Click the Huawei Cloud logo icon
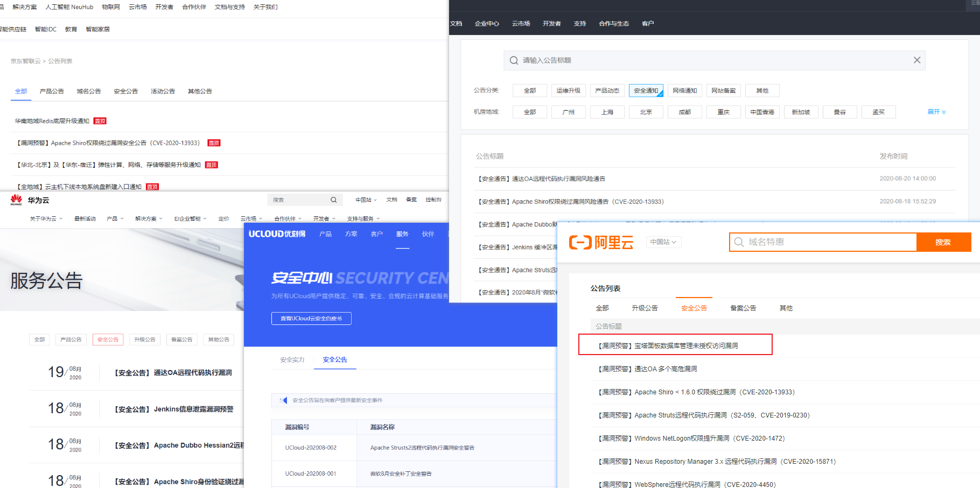Screen dimensions: 980x488 (16, 200)
